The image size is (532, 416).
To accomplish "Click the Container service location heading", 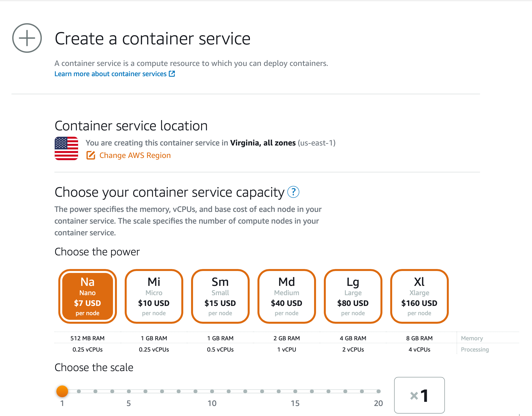I will [131, 126].
